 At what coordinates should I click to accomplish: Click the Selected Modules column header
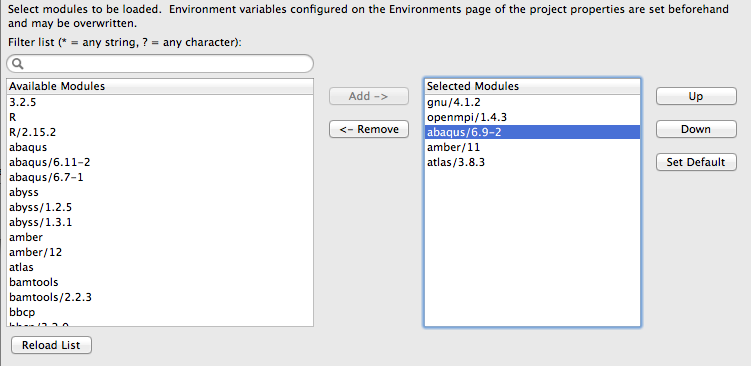tap(532, 87)
